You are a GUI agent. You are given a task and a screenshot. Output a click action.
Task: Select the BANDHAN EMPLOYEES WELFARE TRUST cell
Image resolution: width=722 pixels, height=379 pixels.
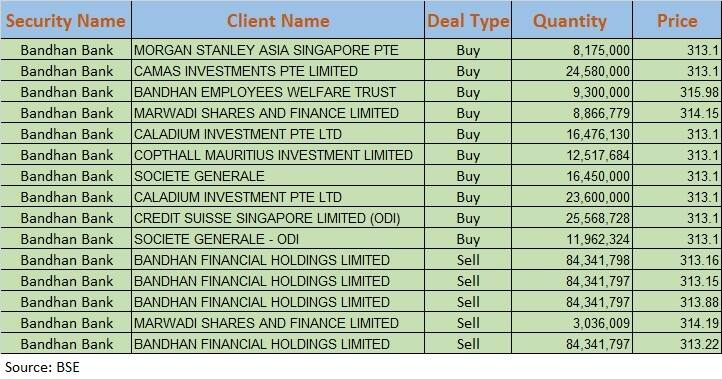point(278,92)
